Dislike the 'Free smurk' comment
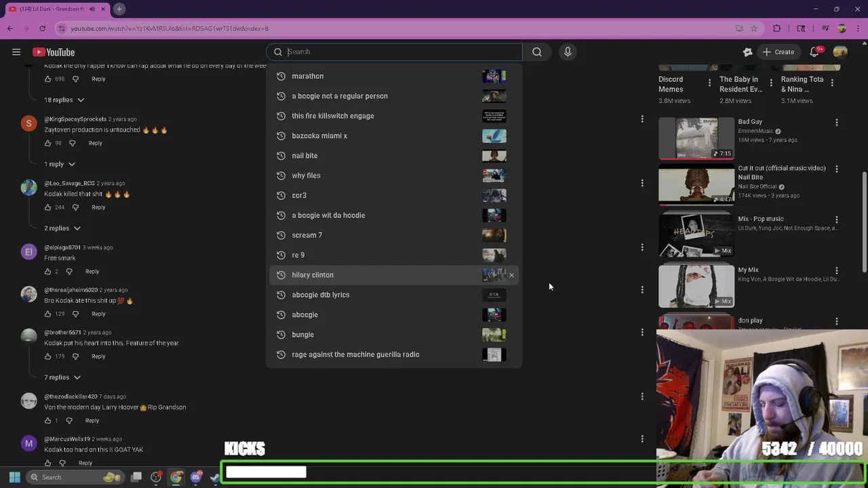The height and width of the screenshot is (488, 868). 69,271
